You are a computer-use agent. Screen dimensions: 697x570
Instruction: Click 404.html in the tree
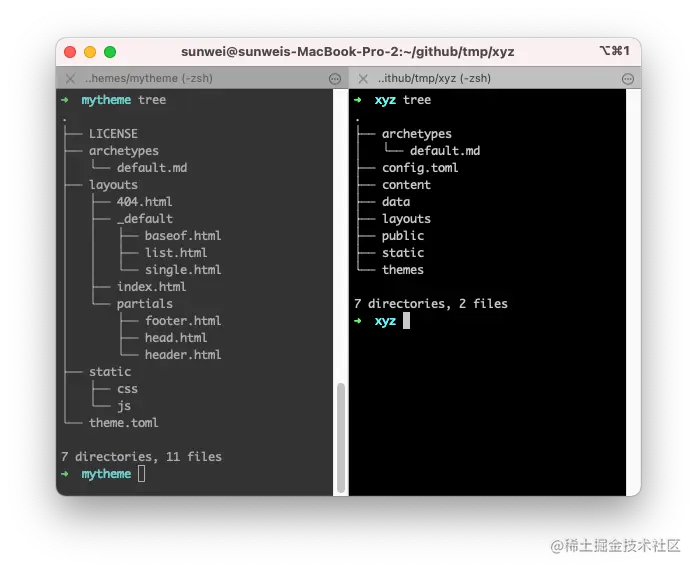144,202
